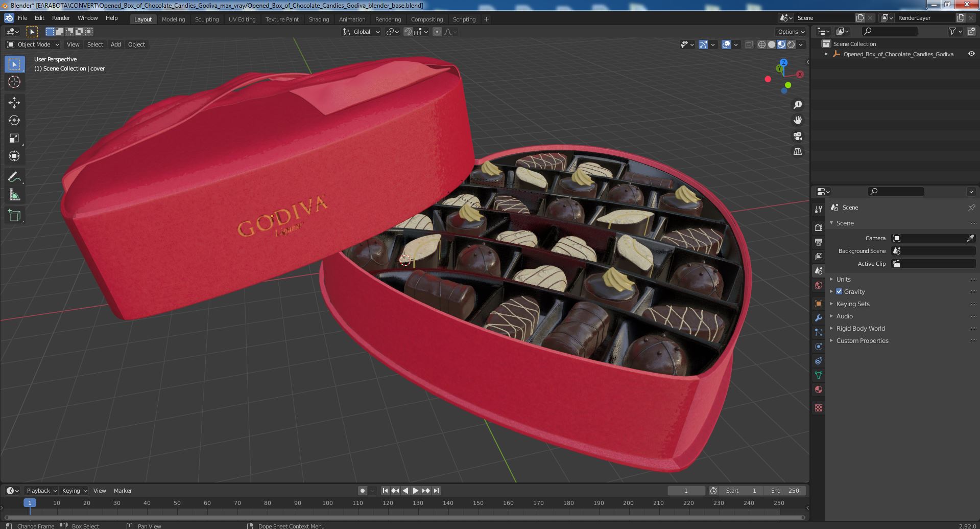Select the Add Cube tool
The height and width of the screenshot is (529, 980).
tap(14, 215)
